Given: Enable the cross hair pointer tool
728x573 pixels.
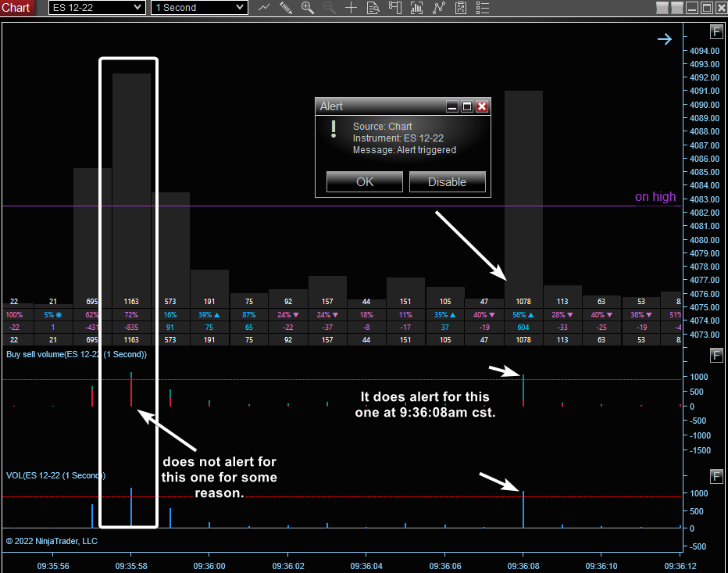Looking at the screenshot, I should [352, 8].
